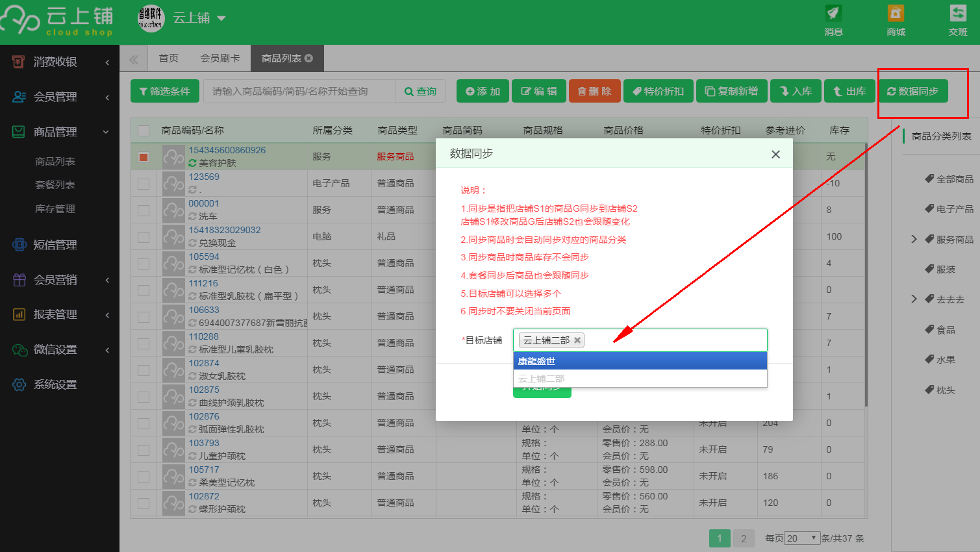
Task: Open 商品列表 in the sidebar submenu
Action: [55, 161]
